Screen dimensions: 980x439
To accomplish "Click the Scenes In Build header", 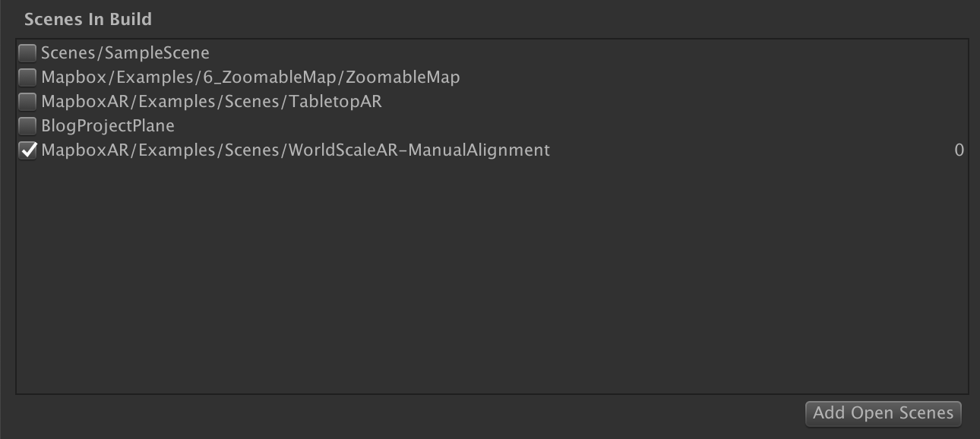I will [89, 19].
